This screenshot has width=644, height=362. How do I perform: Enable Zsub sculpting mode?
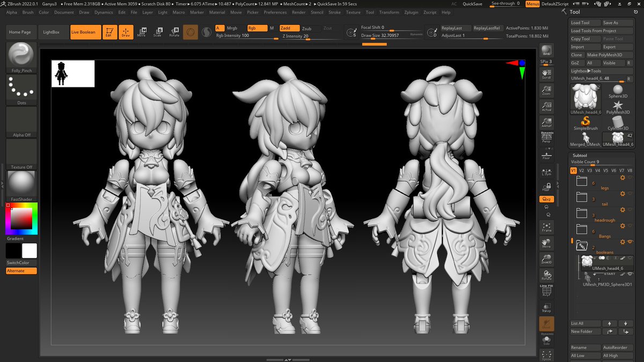pyautogui.click(x=306, y=28)
